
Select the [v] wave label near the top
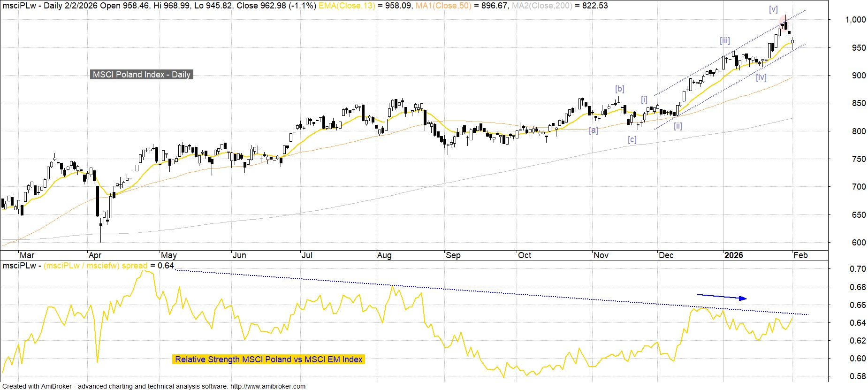tap(773, 9)
